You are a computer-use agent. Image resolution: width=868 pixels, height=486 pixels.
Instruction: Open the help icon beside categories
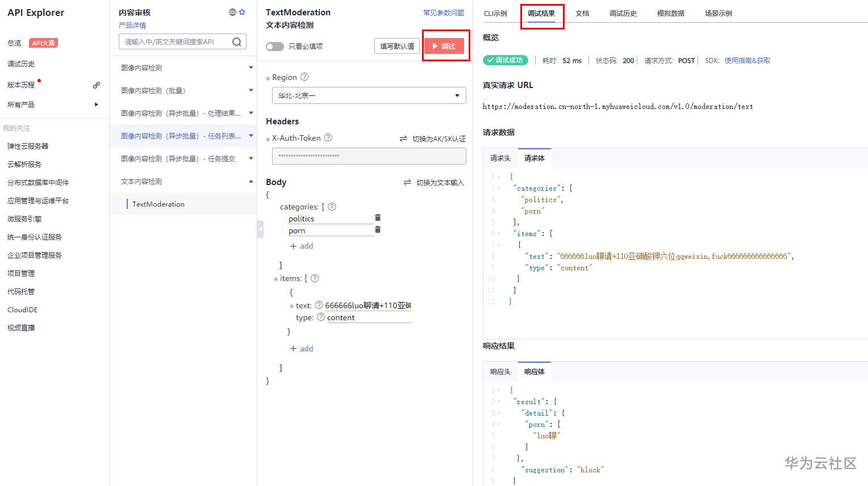coord(332,207)
